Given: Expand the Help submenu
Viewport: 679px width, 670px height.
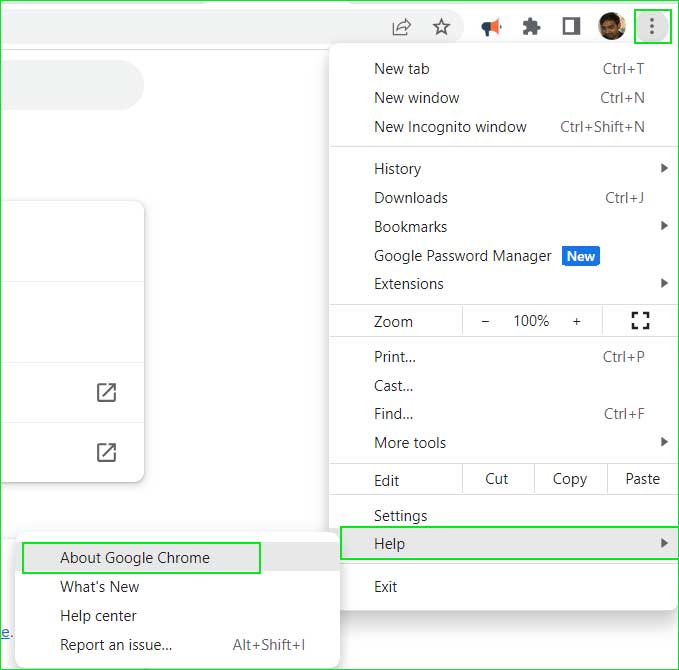Looking at the screenshot, I should (509, 543).
